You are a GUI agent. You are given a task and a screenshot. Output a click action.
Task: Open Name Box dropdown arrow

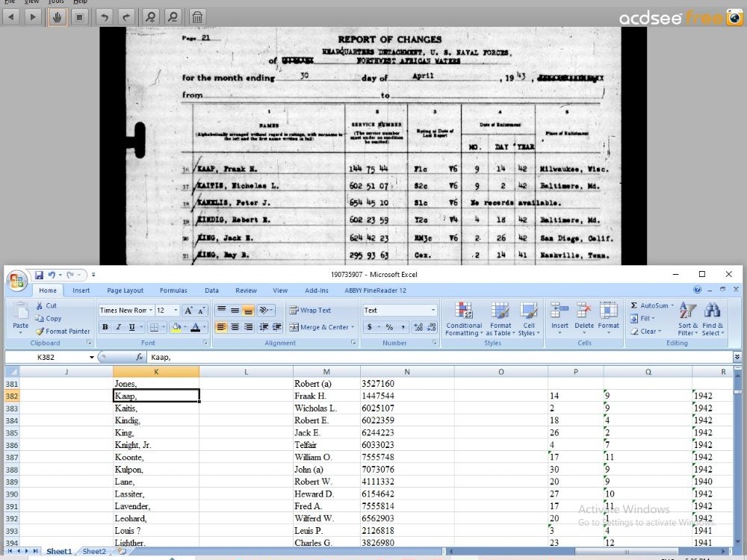[x=91, y=357]
